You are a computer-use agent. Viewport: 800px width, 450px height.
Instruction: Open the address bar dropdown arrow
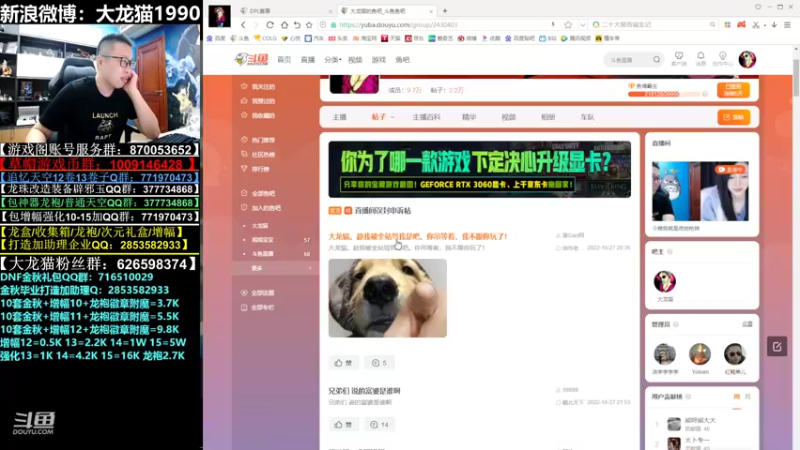pos(582,24)
